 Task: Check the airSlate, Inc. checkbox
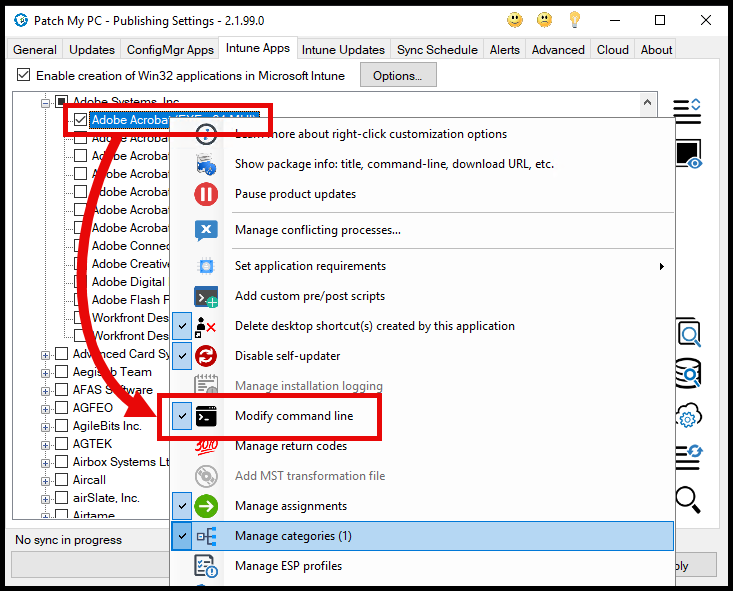pos(62,497)
